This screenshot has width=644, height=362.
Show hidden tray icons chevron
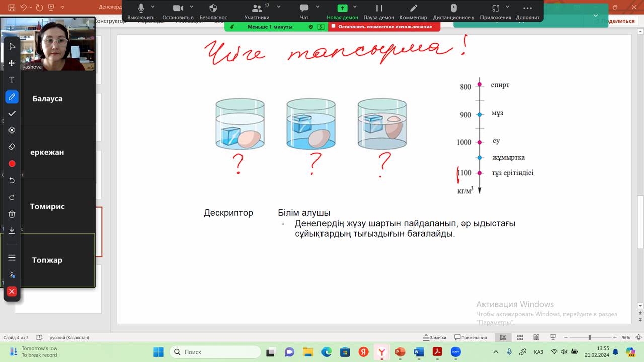(496, 352)
